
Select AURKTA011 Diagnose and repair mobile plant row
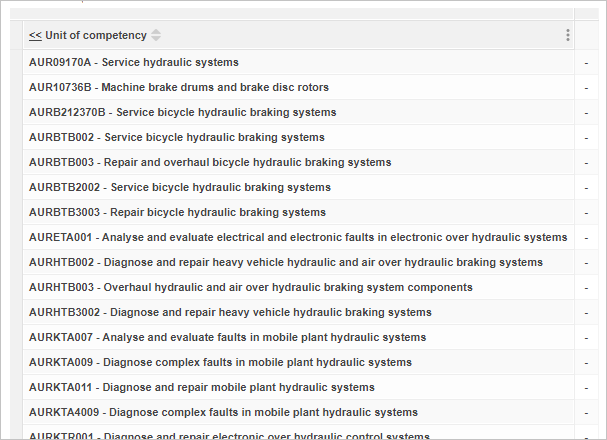[x=202, y=387]
